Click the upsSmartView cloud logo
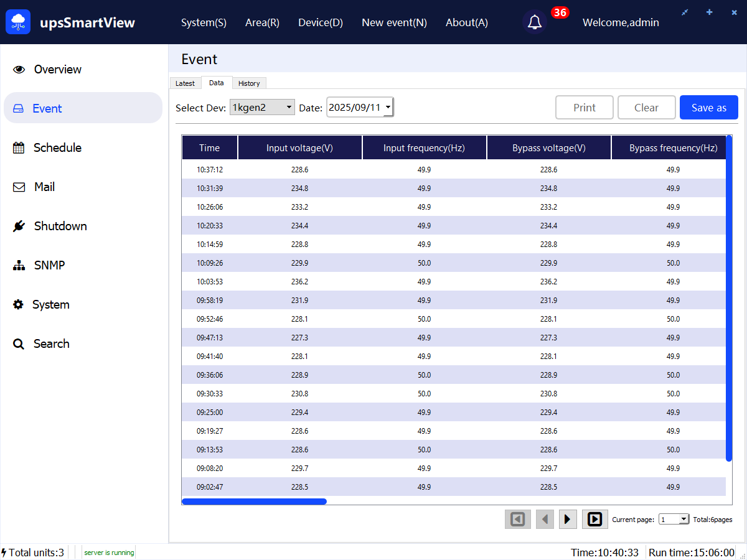The width and height of the screenshot is (747, 560). coord(19,22)
